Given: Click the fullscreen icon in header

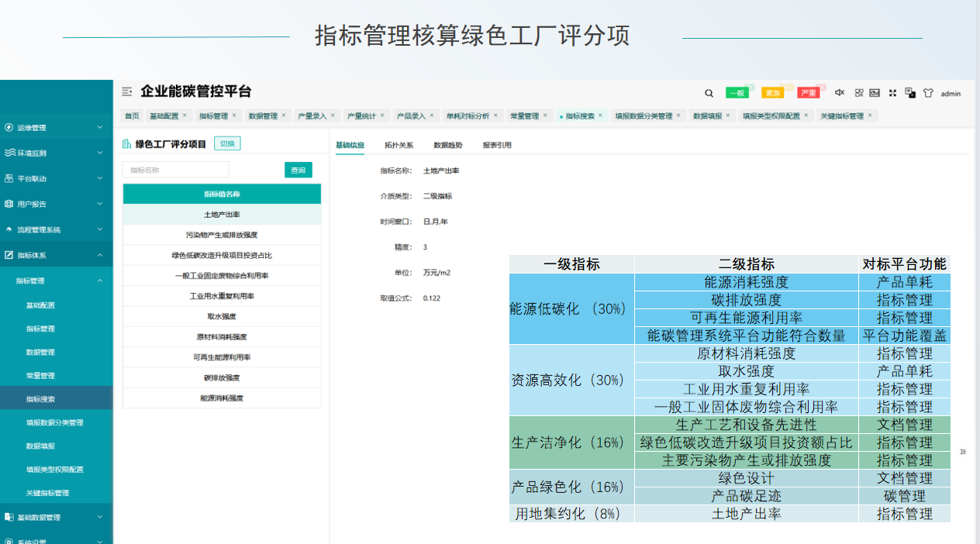Looking at the screenshot, I should pyautogui.click(x=892, y=93).
